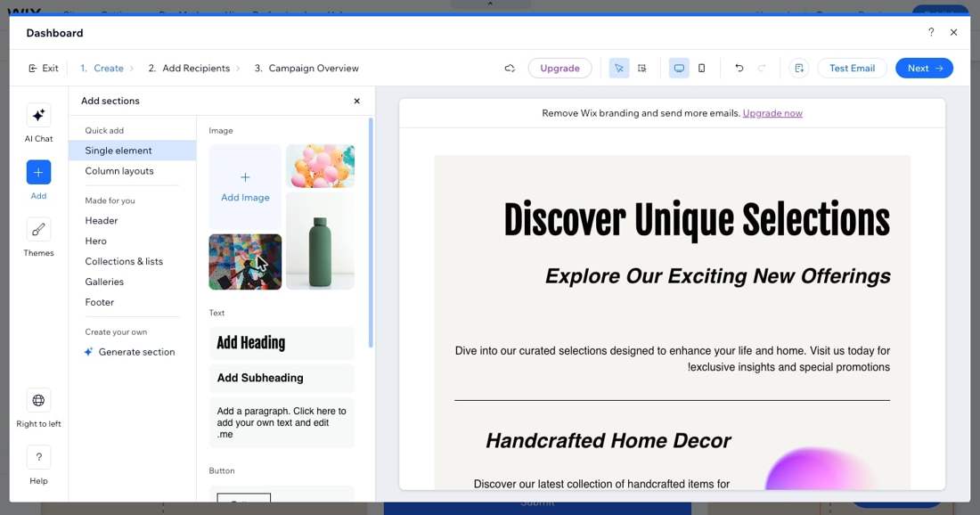Click the Exit button
The image size is (980, 515).
point(43,68)
